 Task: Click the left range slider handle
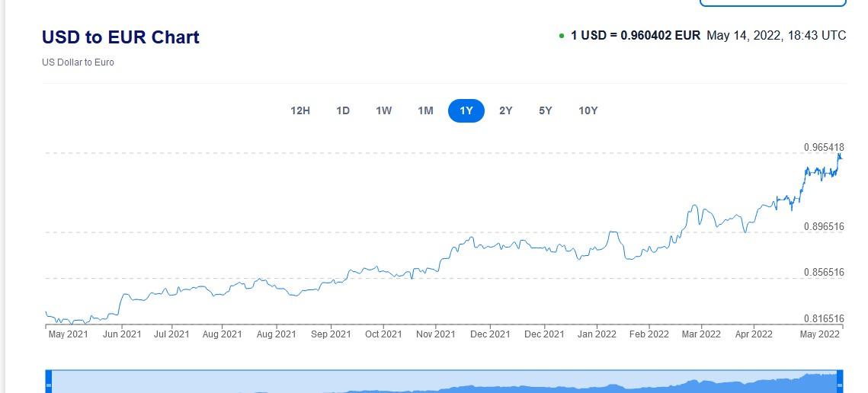(48, 385)
